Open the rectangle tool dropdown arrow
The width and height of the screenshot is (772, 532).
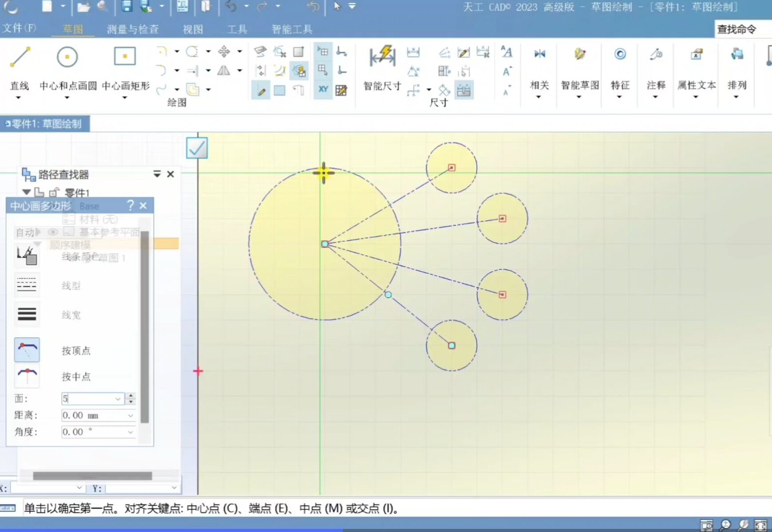(125, 98)
